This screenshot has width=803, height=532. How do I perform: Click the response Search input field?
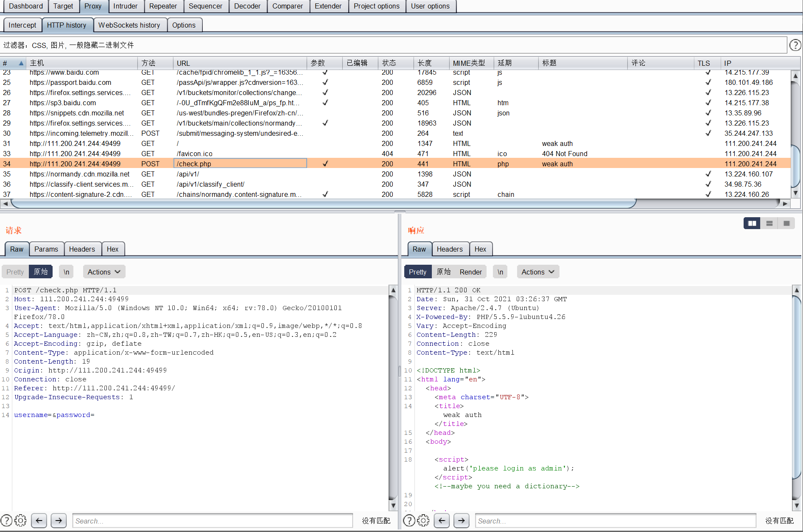click(616, 521)
